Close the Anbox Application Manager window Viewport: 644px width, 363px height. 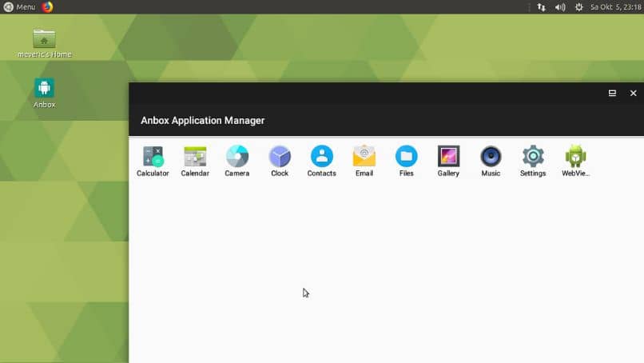click(634, 94)
